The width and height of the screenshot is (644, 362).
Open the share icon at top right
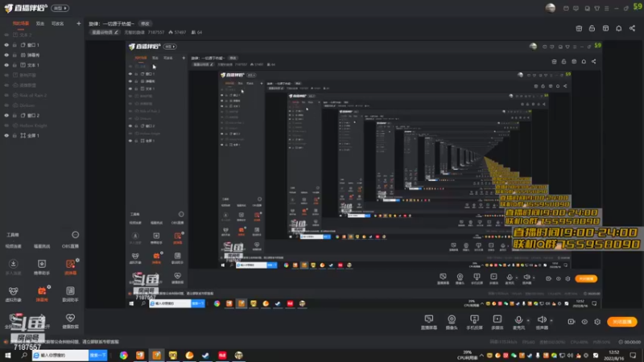632,28
